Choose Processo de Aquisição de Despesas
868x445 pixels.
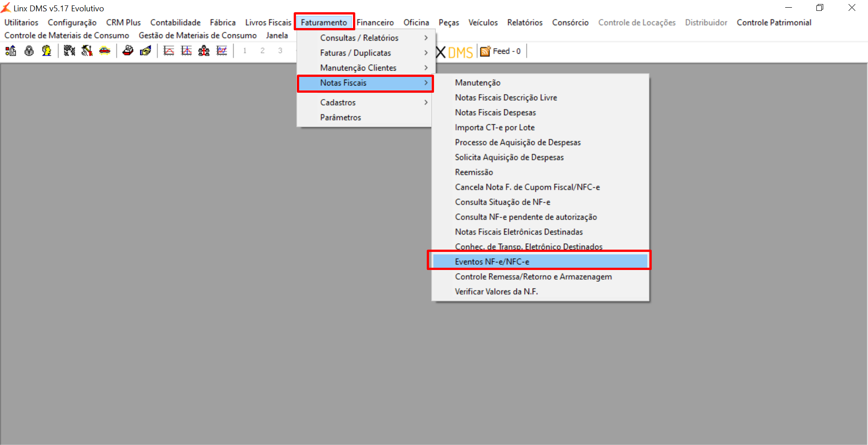[x=540, y=142]
